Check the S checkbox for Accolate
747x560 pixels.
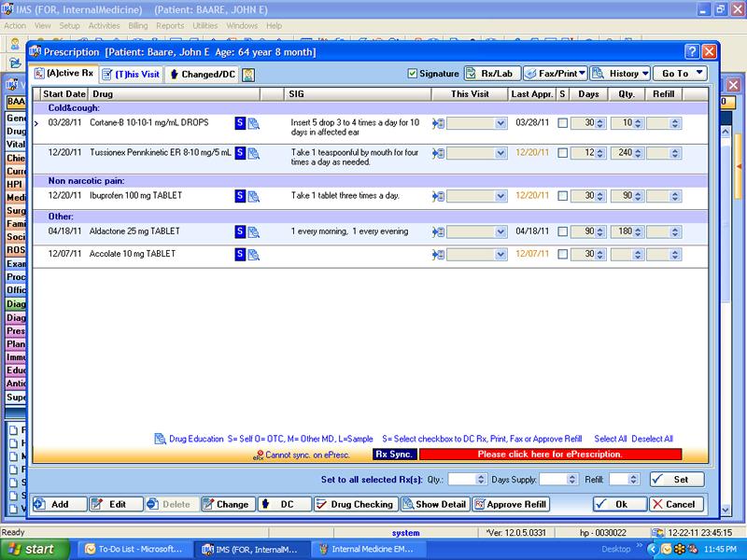pos(563,255)
